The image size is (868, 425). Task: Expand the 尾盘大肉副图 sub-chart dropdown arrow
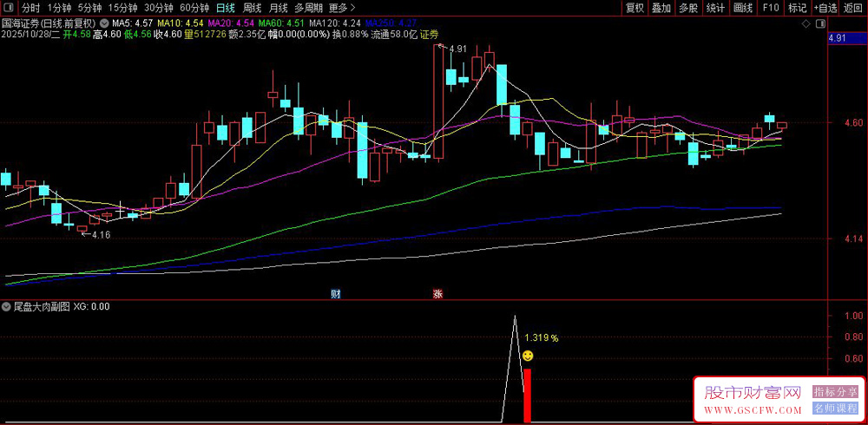[6, 306]
